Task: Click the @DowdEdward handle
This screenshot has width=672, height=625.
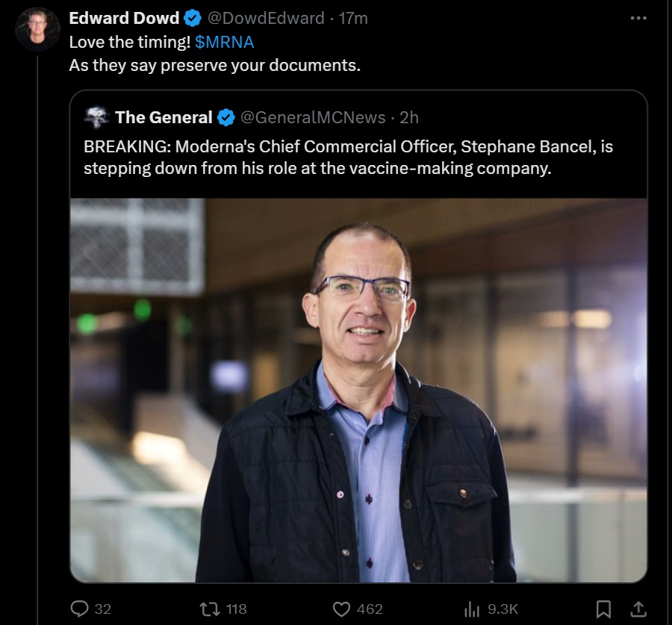Action: [x=266, y=18]
